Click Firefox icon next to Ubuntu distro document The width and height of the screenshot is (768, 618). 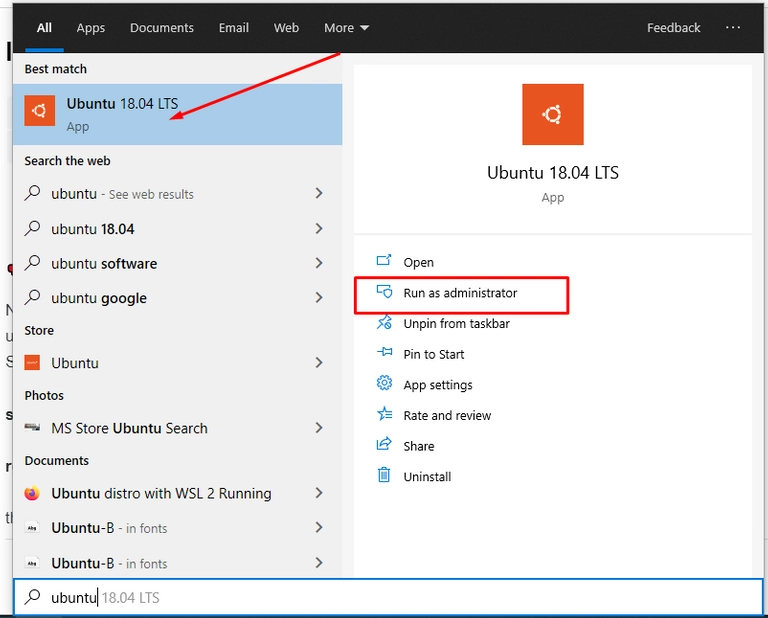click(x=32, y=493)
